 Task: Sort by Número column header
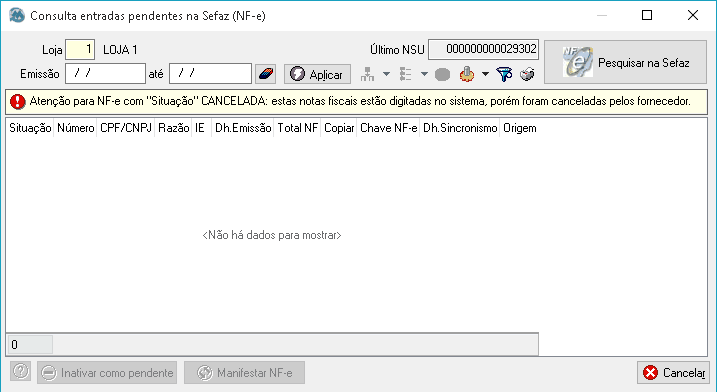click(75, 128)
